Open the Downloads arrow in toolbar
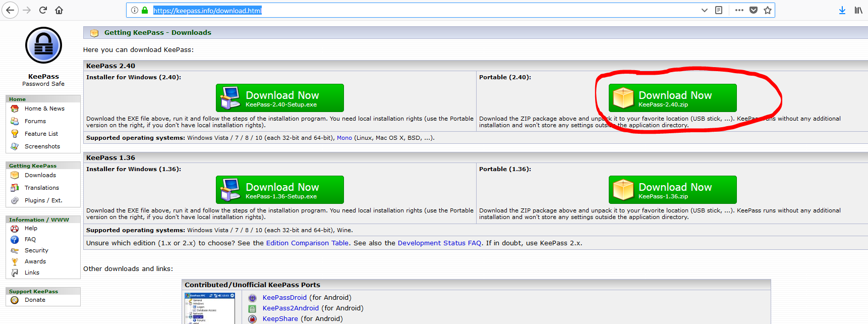 coord(842,10)
